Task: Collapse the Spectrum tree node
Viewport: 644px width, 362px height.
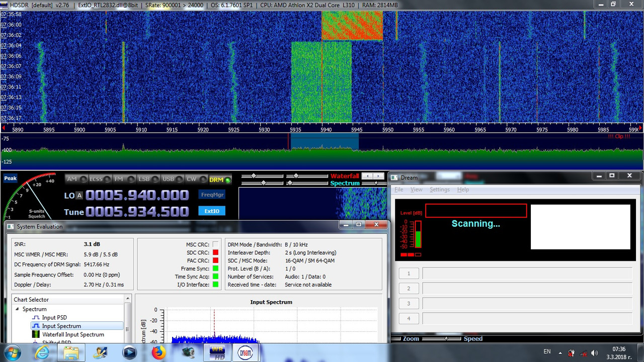Action: click(x=18, y=309)
